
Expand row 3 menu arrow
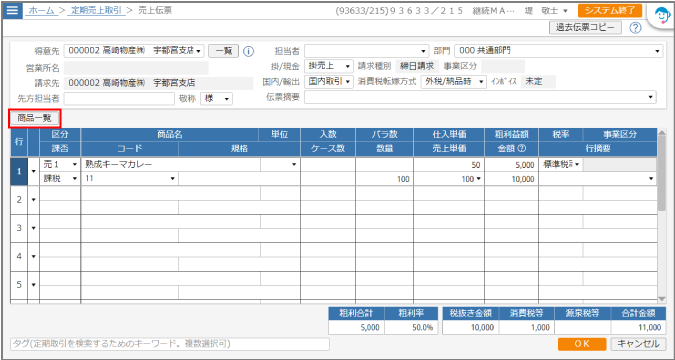[x=34, y=228]
